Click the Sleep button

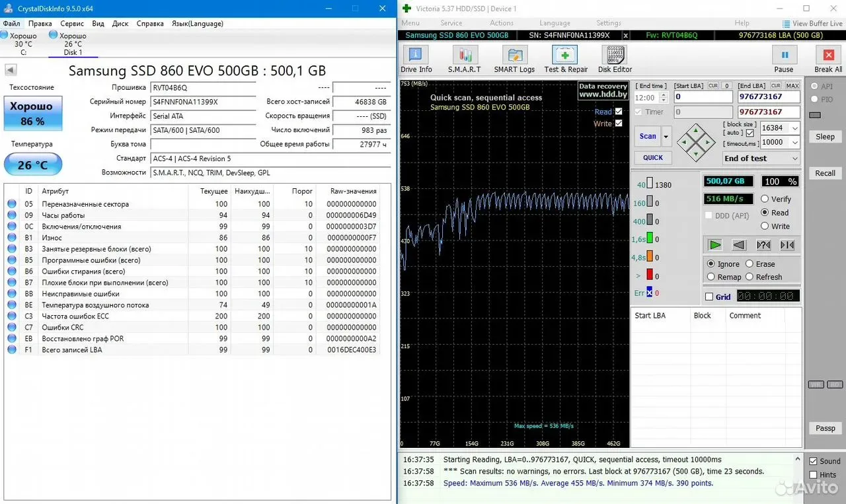(825, 137)
